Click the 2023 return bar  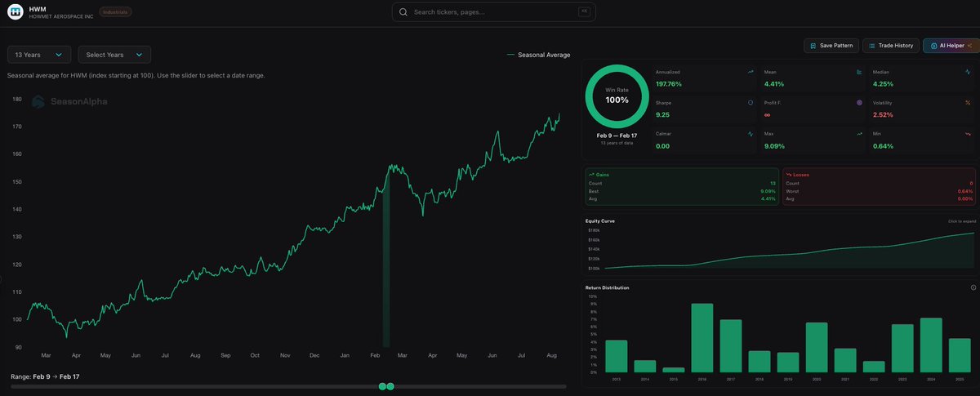pyautogui.click(x=902, y=349)
